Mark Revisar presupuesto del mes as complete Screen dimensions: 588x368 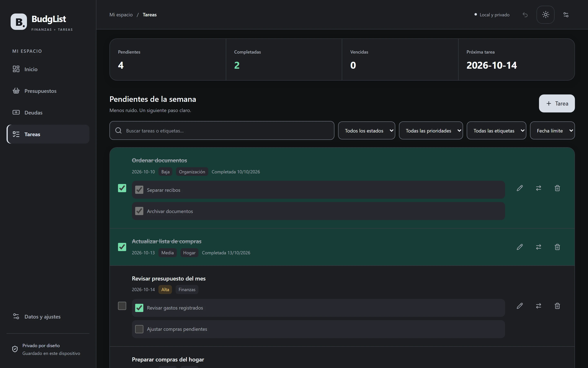pos(122,306)
